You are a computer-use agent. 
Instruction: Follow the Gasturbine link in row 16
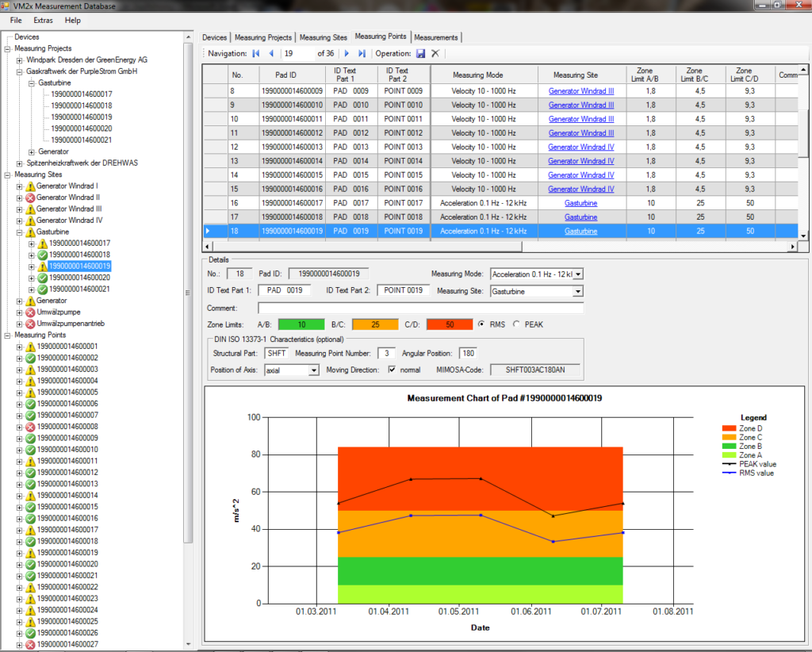tap(581, 203)
